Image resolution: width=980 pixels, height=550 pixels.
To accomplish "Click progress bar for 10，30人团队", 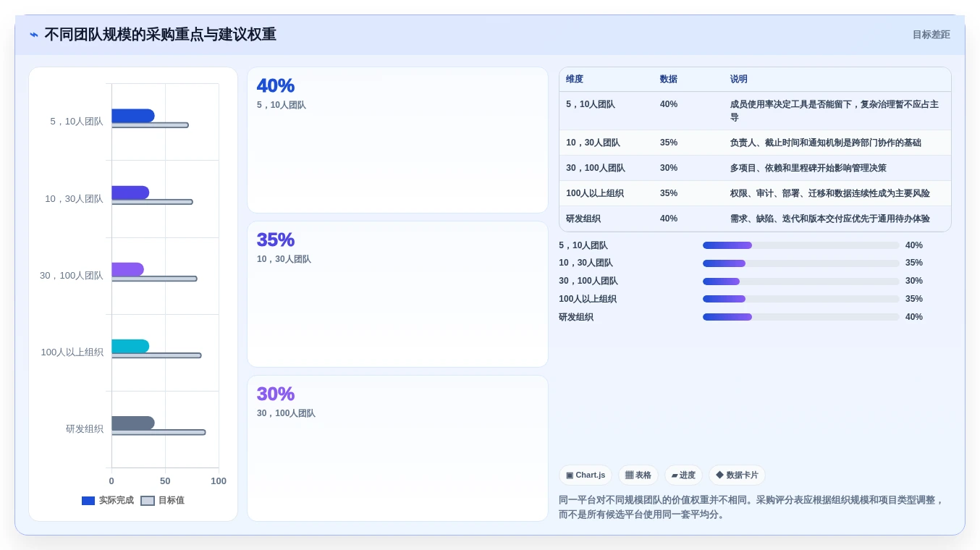I will coord(801,263).
